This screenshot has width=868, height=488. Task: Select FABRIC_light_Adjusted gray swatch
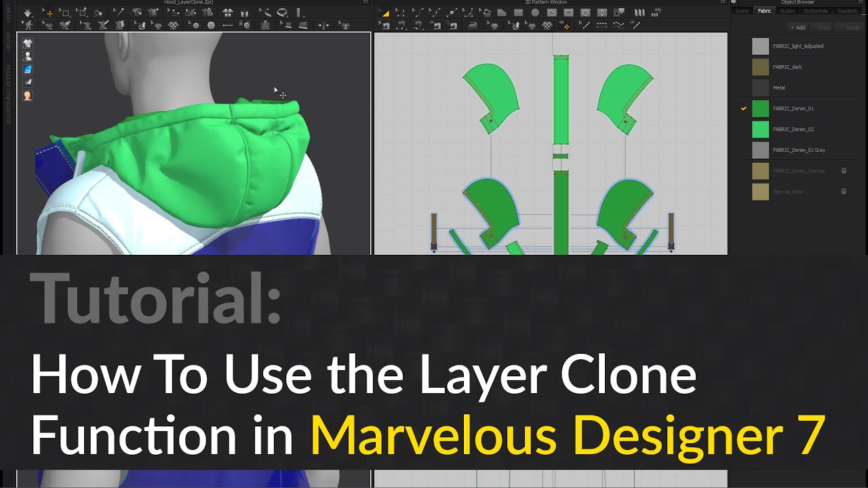point(761,46)
